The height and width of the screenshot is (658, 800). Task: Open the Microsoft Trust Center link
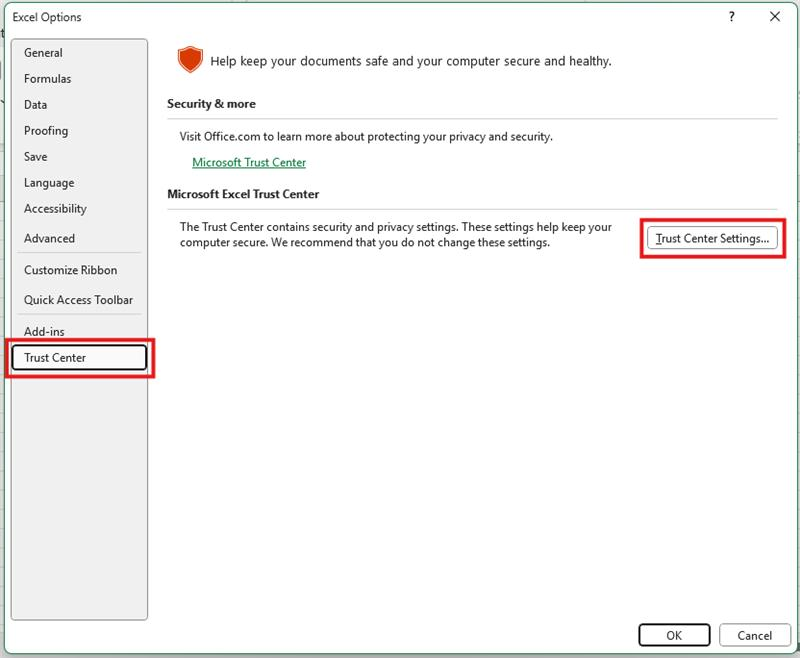click(249, 163)
